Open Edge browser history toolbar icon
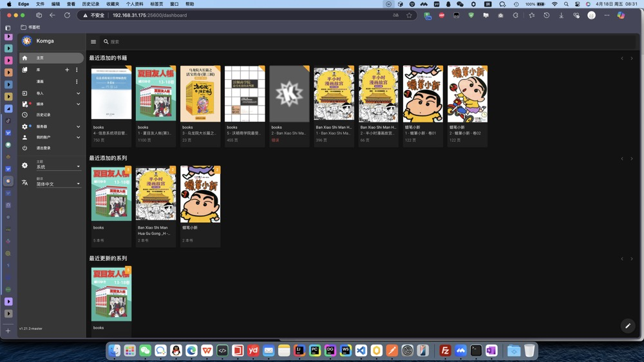The height and width of the screenshot is (362, 644). coord(546,15)
